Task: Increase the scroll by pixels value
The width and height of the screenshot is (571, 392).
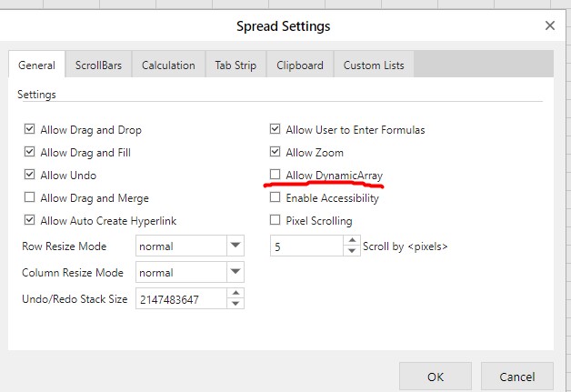Action: tap(353, 241)
